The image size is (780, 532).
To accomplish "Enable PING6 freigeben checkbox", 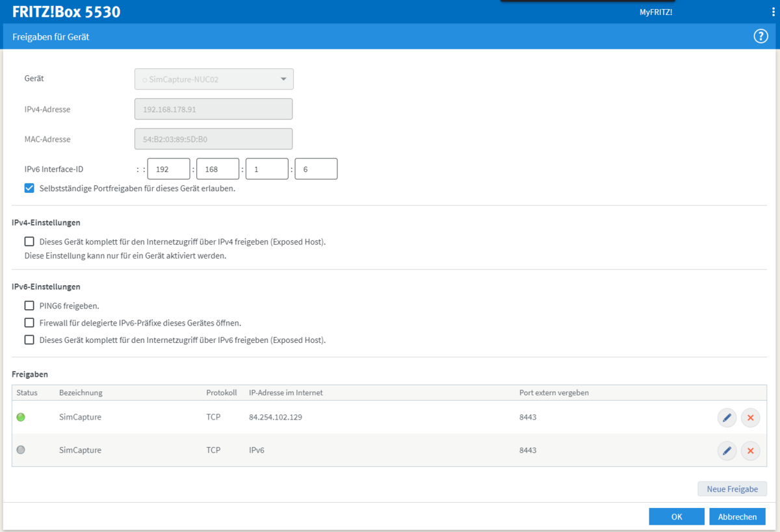I will pyautogui.click(x=29, y=305).
